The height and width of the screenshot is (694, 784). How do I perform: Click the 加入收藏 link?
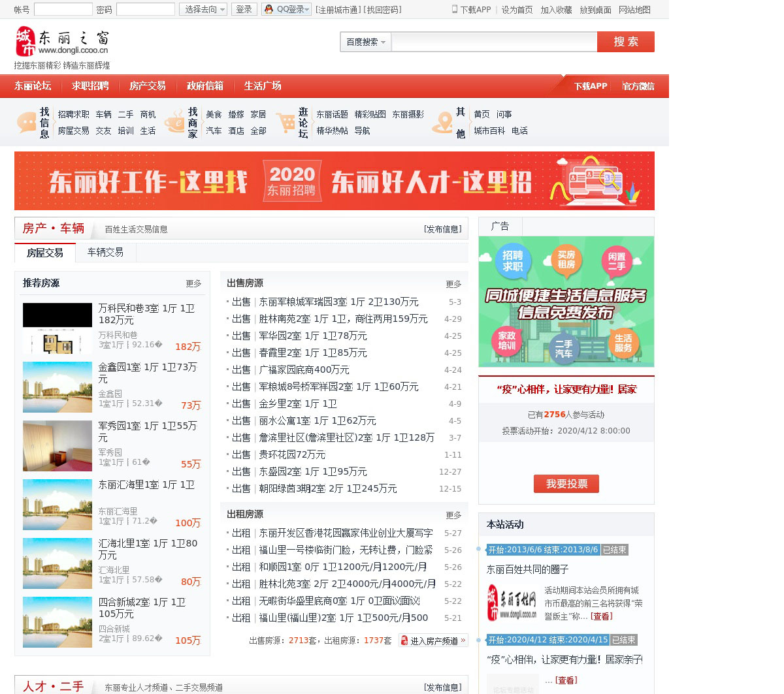[556, 10]
